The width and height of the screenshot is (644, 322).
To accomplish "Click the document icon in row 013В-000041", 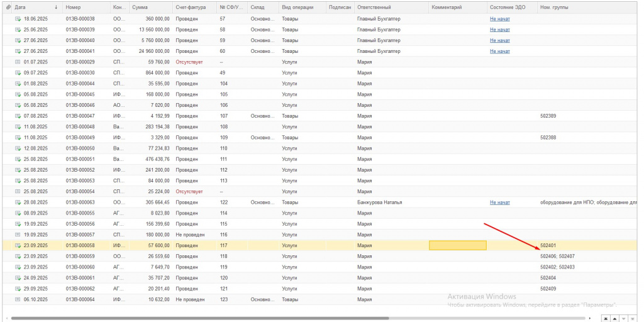I will 18,52.
